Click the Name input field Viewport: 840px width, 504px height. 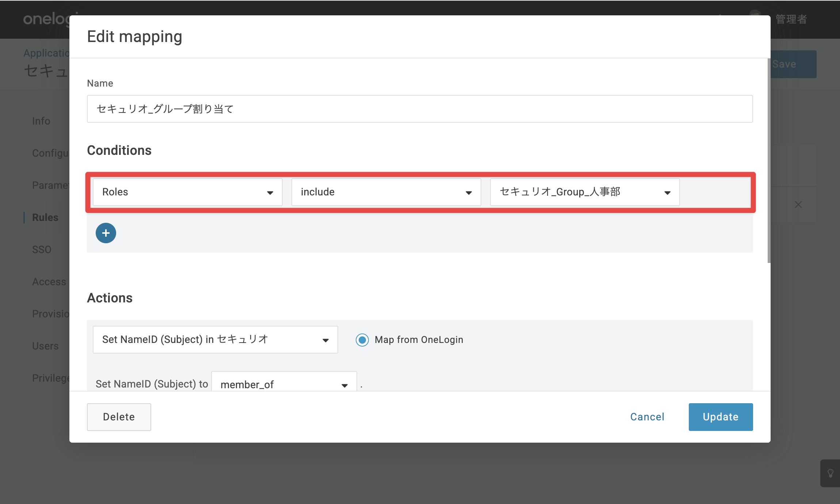420,109
